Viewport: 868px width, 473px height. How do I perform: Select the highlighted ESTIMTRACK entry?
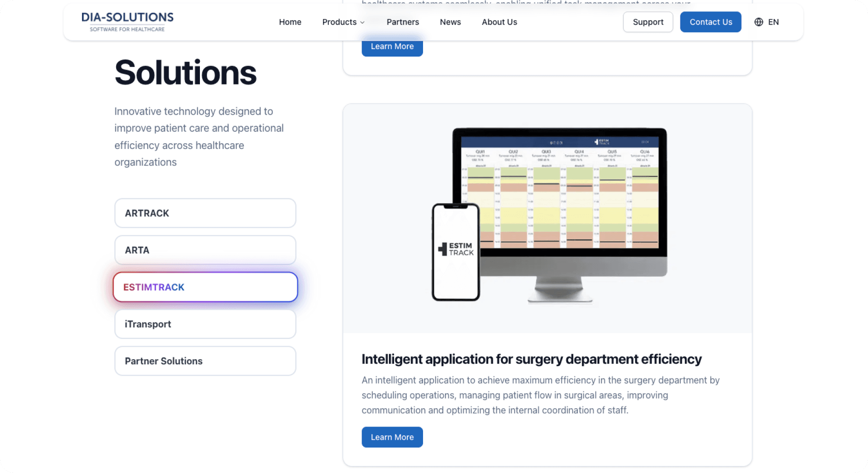pyautogui.click(x=205, y=287)
